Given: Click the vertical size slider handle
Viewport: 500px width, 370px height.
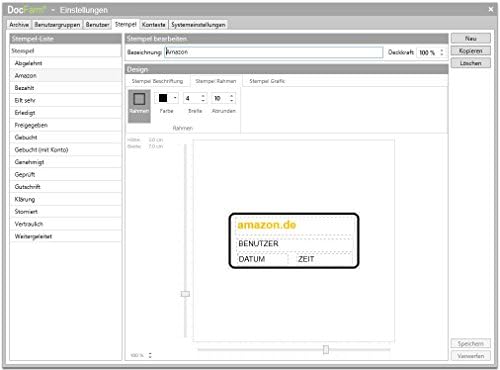Looking at the screenshot, I should tap(185, 294).
